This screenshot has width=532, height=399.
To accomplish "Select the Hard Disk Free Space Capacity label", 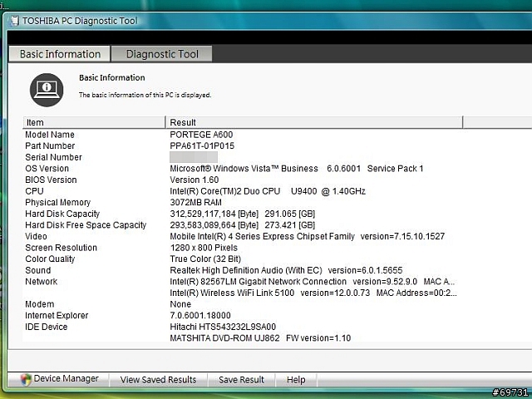I will [86, 225].
